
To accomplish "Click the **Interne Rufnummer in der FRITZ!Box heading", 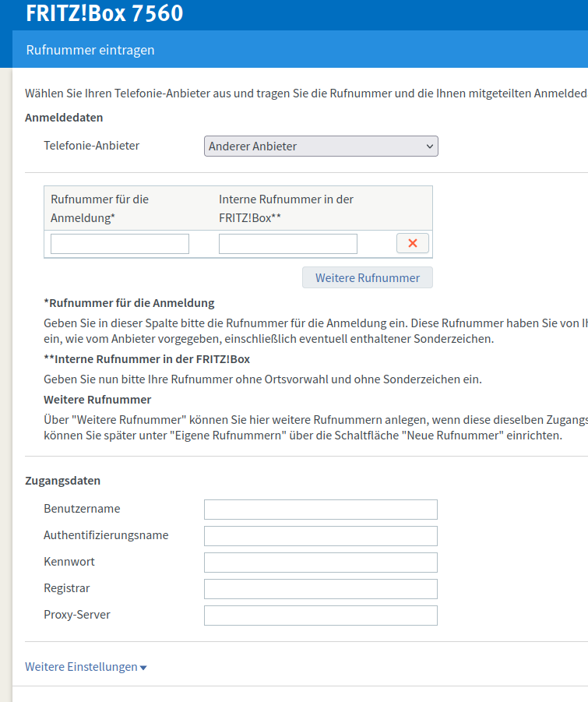I will 146,359.
